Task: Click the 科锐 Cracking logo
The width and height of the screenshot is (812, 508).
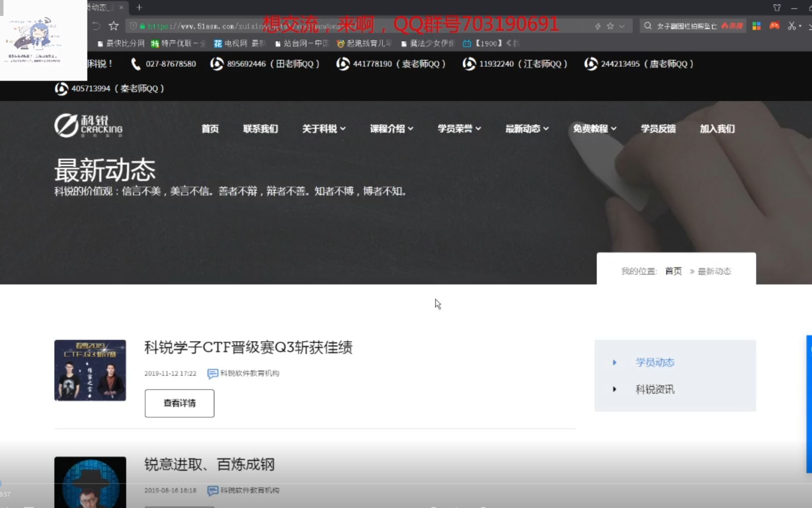Action: click(x=88, y=126)
